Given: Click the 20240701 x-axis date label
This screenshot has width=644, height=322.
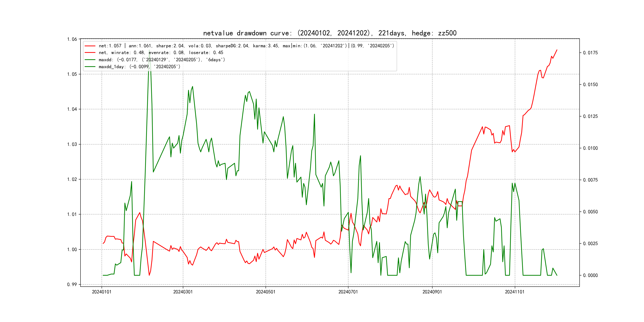Looking at the screenshot, I should click(348, 292).
